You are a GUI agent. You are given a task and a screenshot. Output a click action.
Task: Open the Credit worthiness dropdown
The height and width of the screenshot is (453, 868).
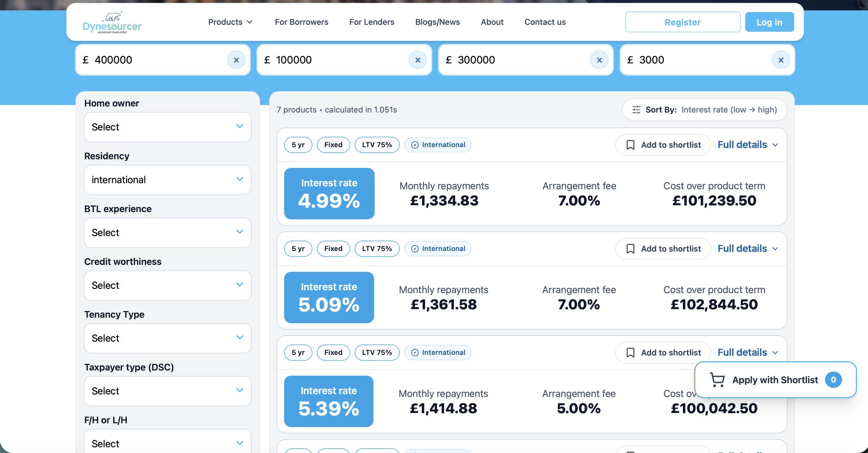coord(168,285)
